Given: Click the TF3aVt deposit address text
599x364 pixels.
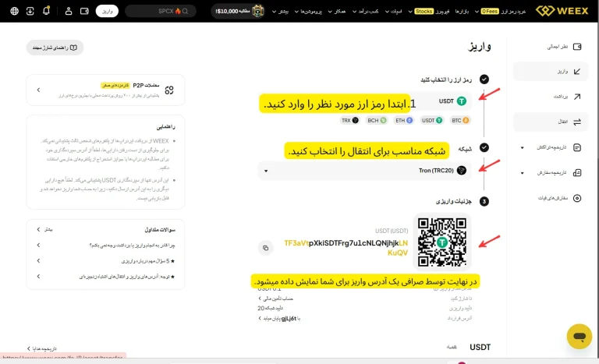Looking at the screenshot, I should tap(346, 248).
